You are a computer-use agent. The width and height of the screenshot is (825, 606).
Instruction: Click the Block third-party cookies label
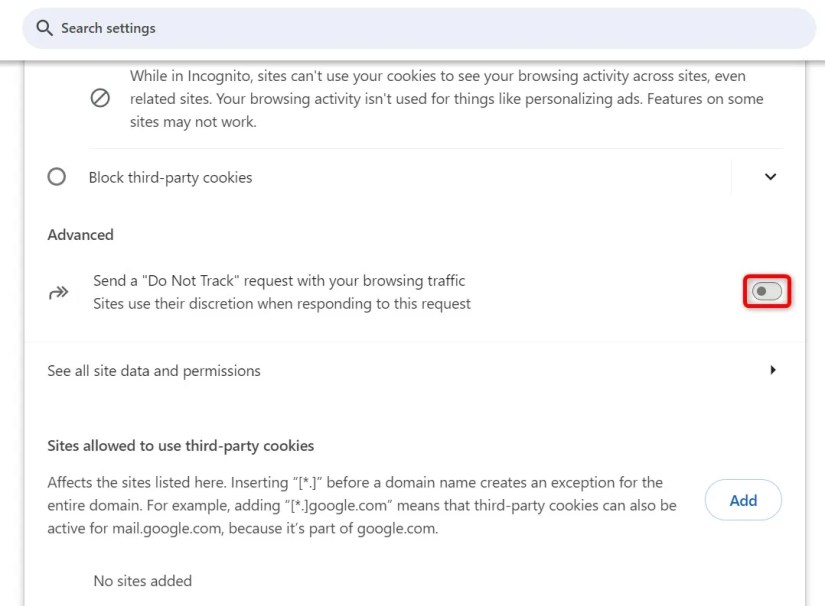[x=170, y=178]
